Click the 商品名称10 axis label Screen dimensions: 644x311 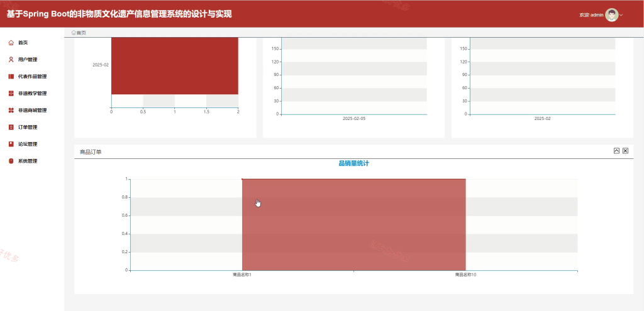(465, 275)
